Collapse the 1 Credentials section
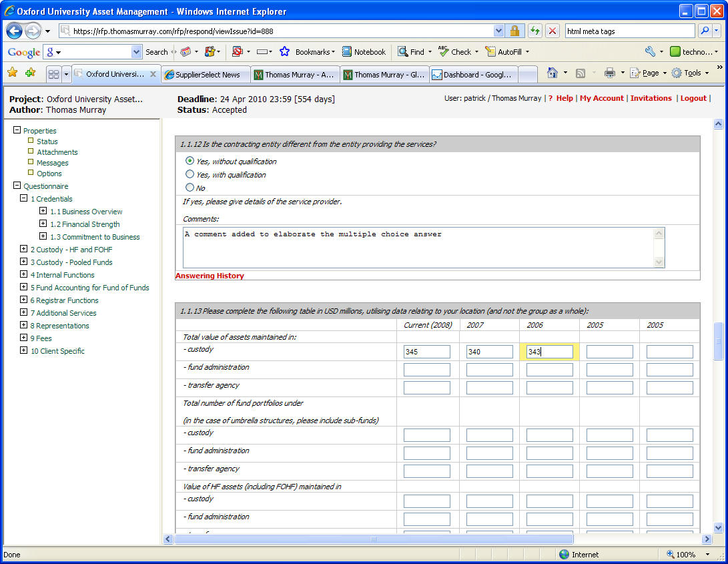 (x=23, y=198)
